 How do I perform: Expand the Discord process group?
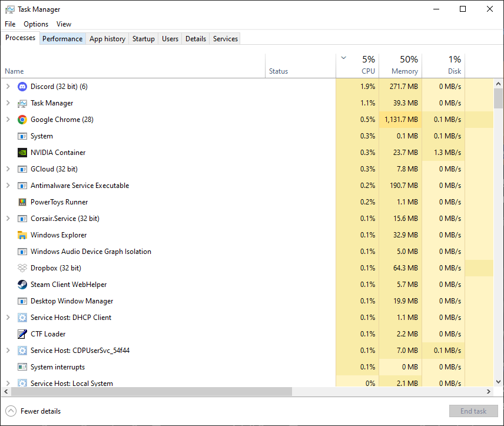point(8,86)
